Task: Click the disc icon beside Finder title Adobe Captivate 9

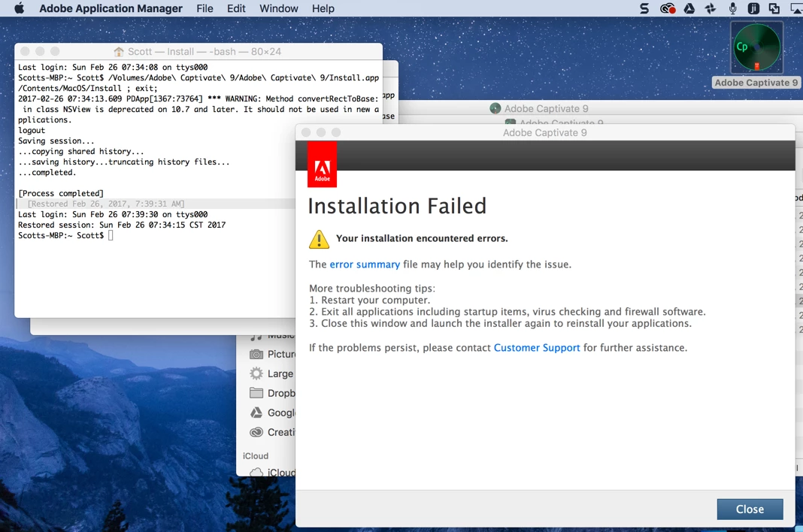Action: coord(495,108)
